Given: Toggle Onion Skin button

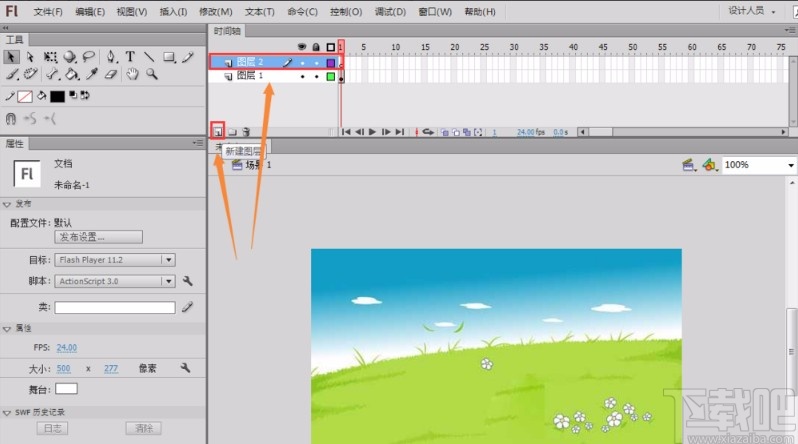Looking at the screenshot, I should click(x=444, y=132).
